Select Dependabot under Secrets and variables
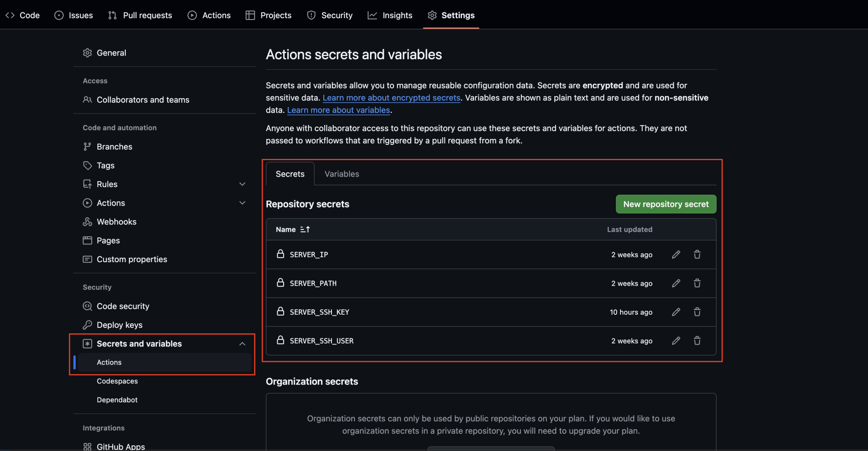Viewport: 868px width, 451px height. click(x=117, y=399)
